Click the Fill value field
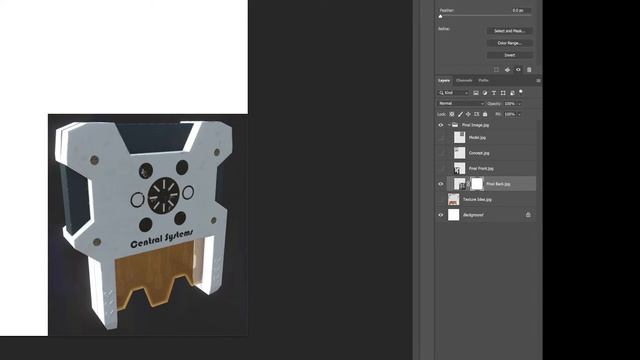 pyautogui.click(x=510, y=114)
